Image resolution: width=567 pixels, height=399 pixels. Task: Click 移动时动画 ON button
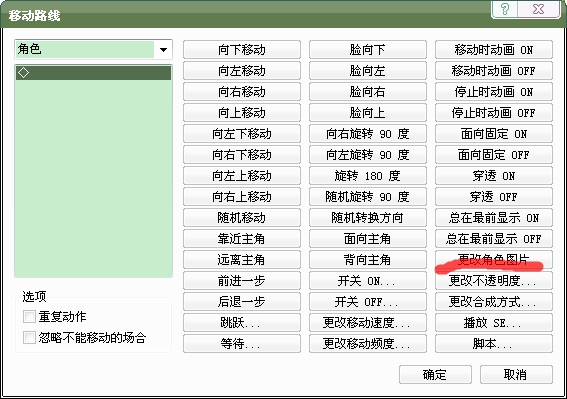click(x=494, y=50)
